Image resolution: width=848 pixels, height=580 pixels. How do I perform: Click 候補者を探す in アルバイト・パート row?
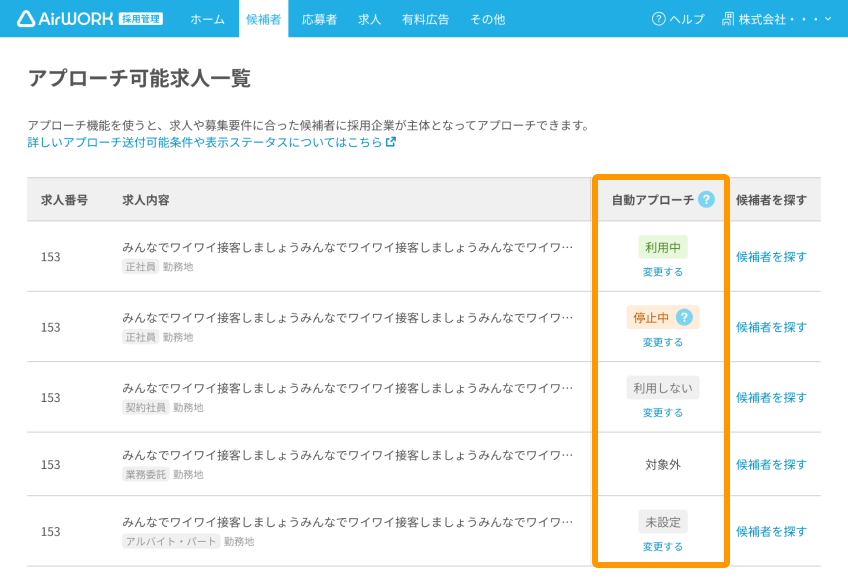[771, 531]
